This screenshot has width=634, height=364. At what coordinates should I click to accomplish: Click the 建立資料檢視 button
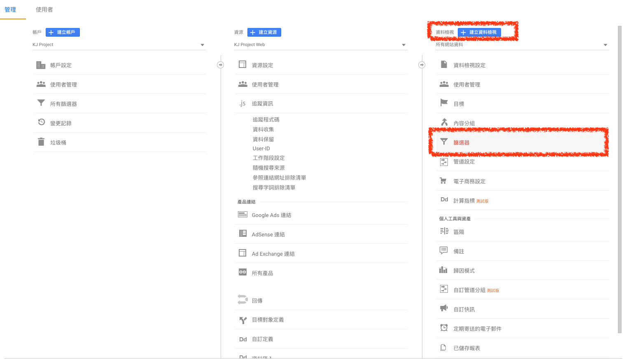[479, 32]
